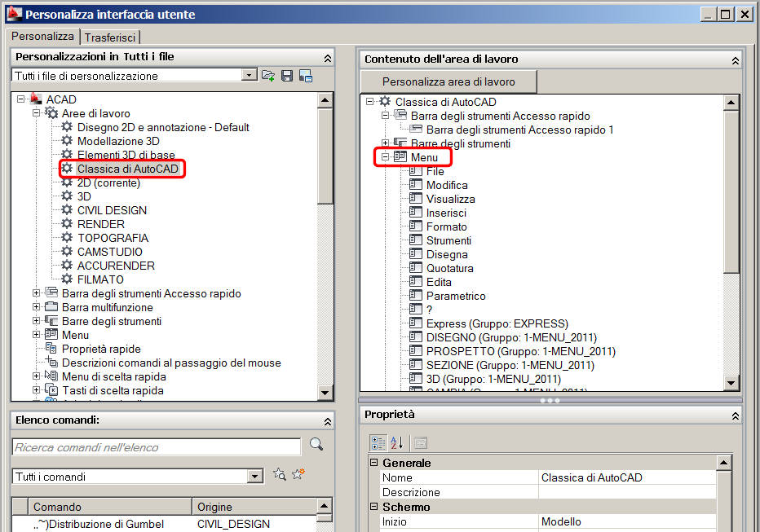Image resolution: width=760 pixels, height=532 pixels.
Task: Switch to the Trasferisci tab
Action: point(110,37)
